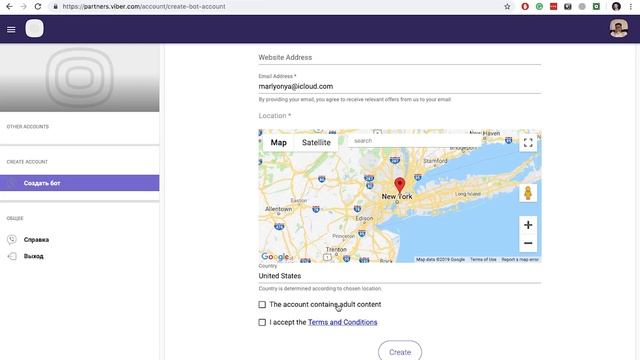
Task: Bookmark page with star icon
Action: [507, 7]
